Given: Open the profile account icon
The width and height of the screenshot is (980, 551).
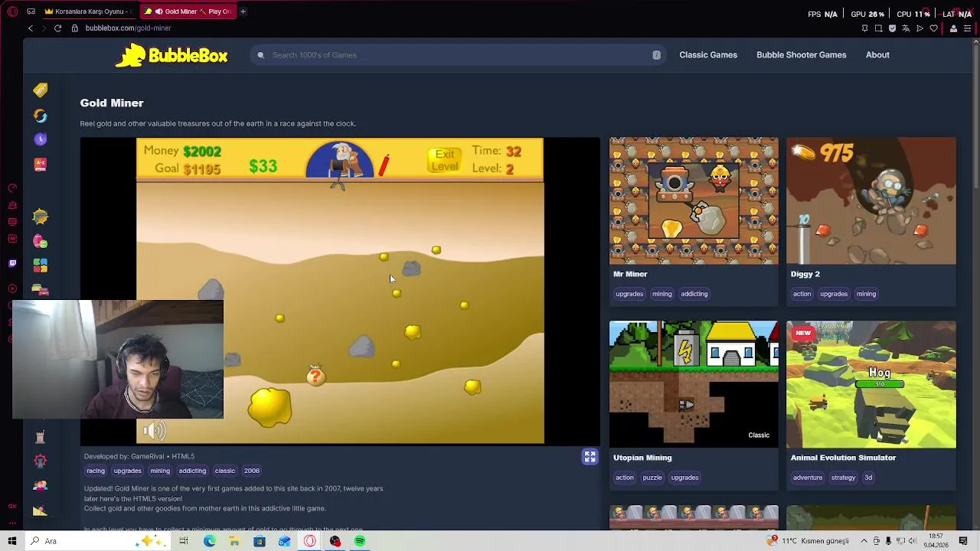Looking at the screenshot, I should click(953, 28).
